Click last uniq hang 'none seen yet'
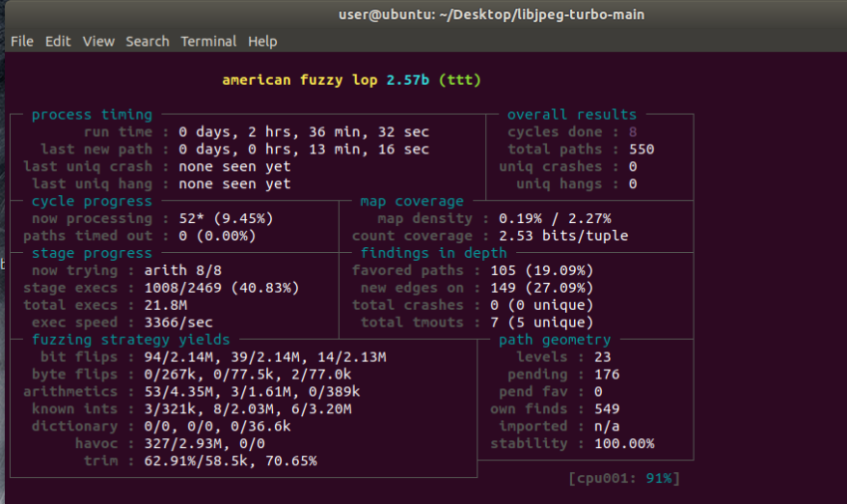This screenshot has height=504, width=847. coord(235,183)
